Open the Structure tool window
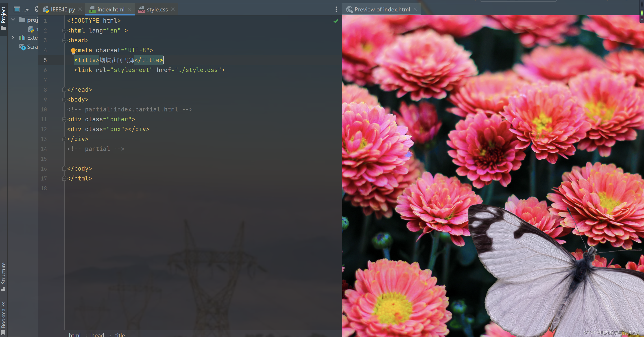This screenshot has width=644, height=337. click(4, 276)
